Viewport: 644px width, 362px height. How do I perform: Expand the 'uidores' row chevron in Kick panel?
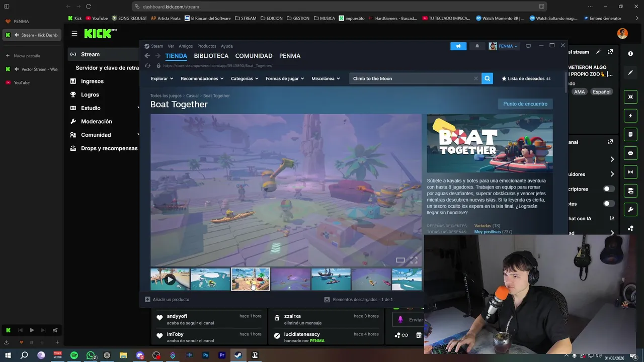click(612, 174)
